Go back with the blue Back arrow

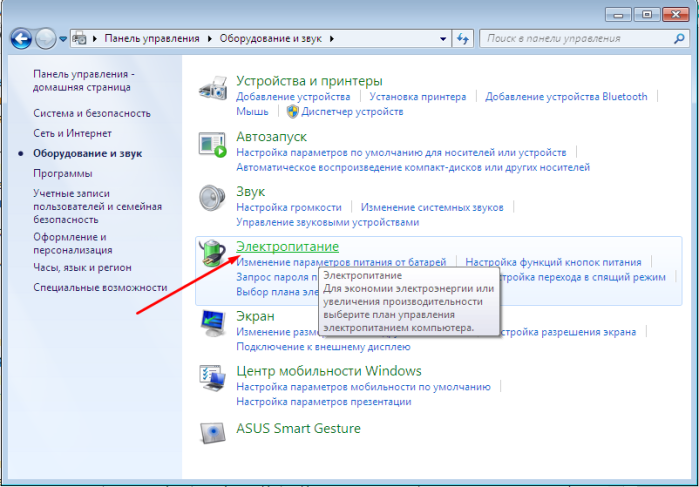tap(21, 39)
